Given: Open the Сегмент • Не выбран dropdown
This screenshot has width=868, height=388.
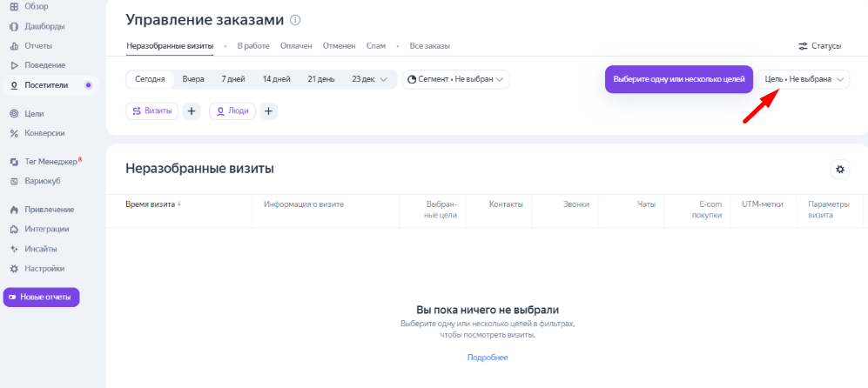Looking at the screenshot, I should (x=455, y=79).
